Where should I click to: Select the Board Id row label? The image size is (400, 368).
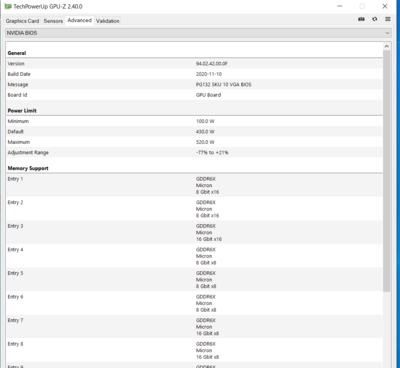[17, 95]
